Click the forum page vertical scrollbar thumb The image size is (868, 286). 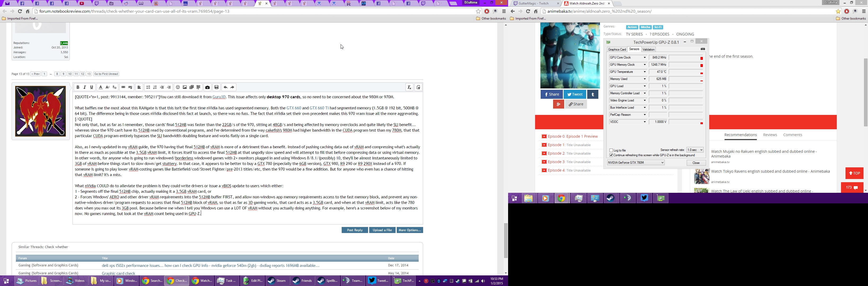tap(505, 240)
